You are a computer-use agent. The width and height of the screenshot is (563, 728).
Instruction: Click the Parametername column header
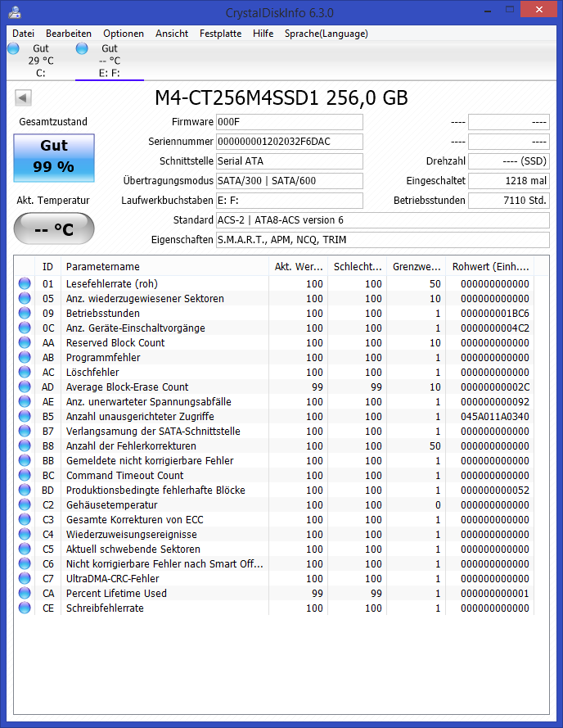tap(164, 266)
